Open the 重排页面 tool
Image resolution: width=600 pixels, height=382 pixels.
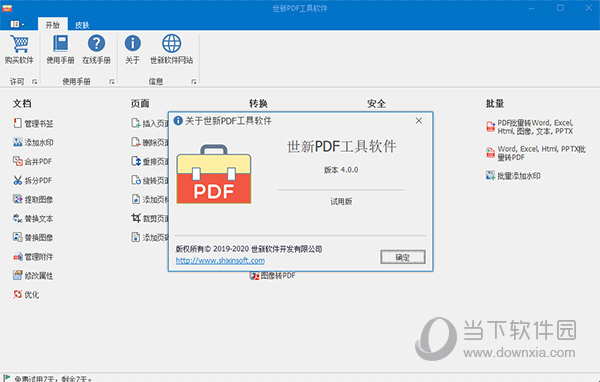[x=149, y=161]
